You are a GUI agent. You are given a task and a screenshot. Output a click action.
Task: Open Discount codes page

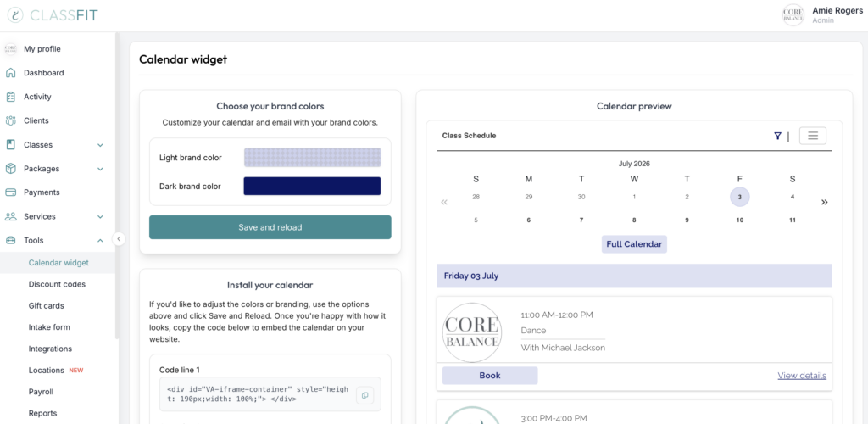coord(57,285)
